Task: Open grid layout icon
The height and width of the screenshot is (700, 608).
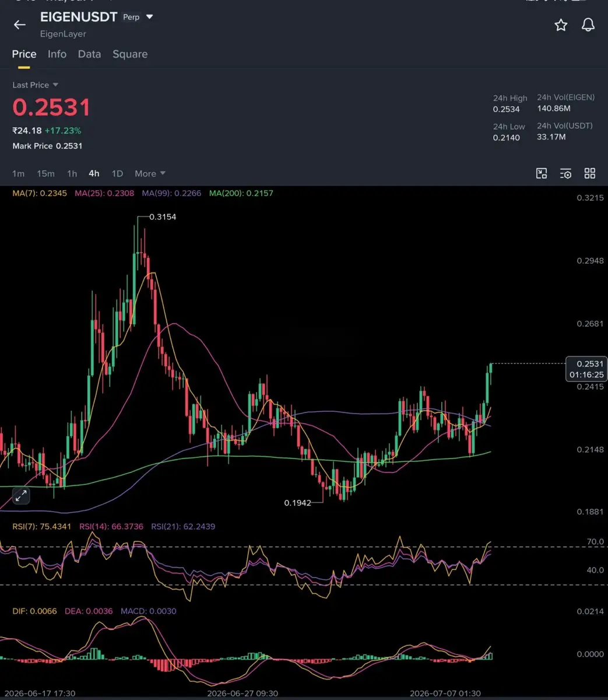Action: pyautogui.click(x=590, y=173)
